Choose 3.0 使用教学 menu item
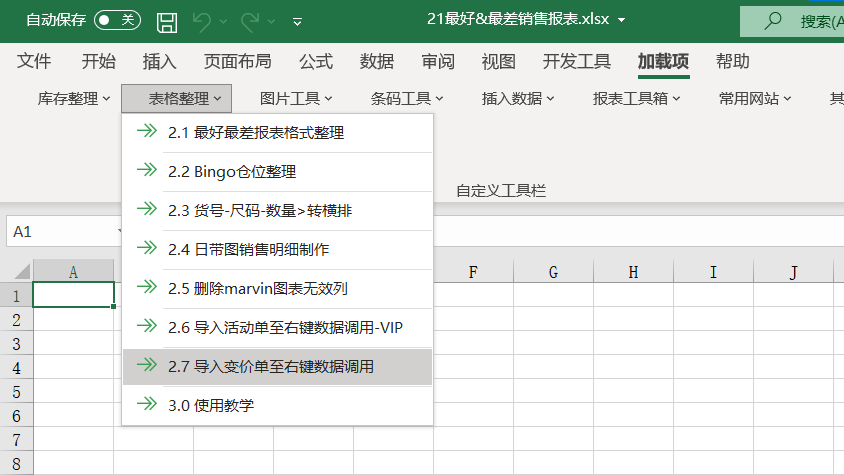 click(277, 406)
